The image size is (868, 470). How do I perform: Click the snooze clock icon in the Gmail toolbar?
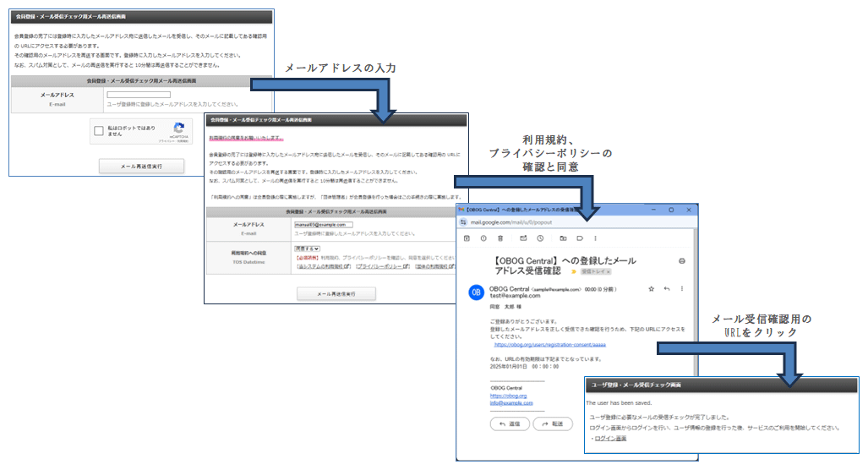(540, 238)
